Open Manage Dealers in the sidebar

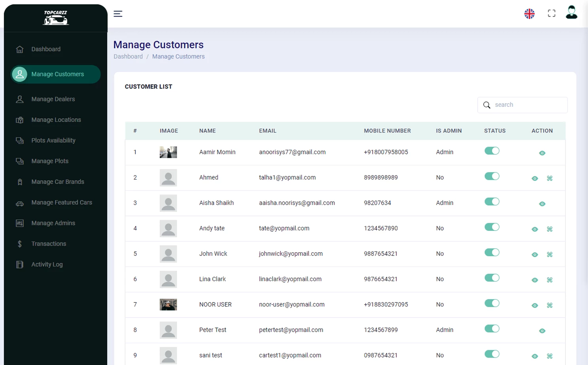click(53, 99)
